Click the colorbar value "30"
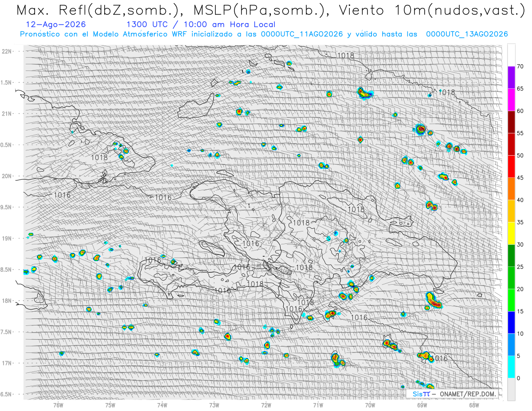The height and width of the screenshot is (411, 532). click(x=520, y=244)
